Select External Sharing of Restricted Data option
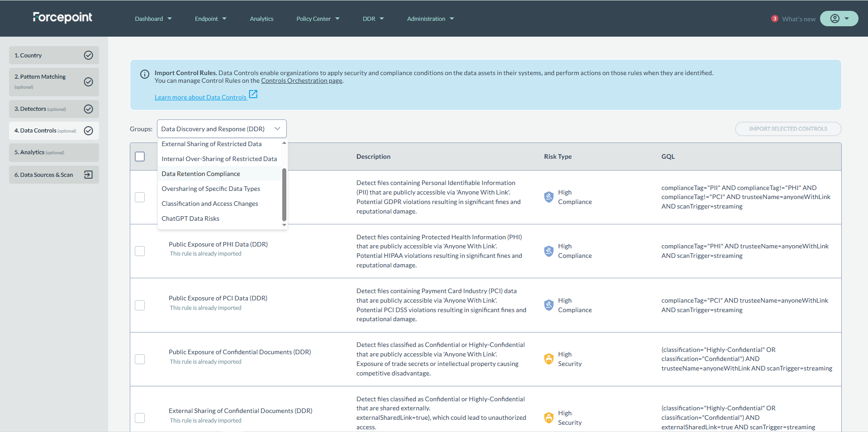This screenshot has width=868, height=432. 219,144
